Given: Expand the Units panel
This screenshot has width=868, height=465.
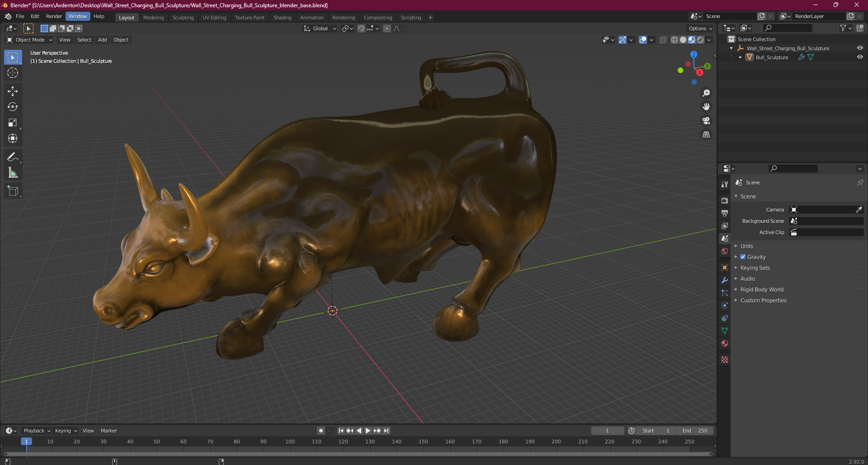Looking at the screenshot, I should pos(746,246).
